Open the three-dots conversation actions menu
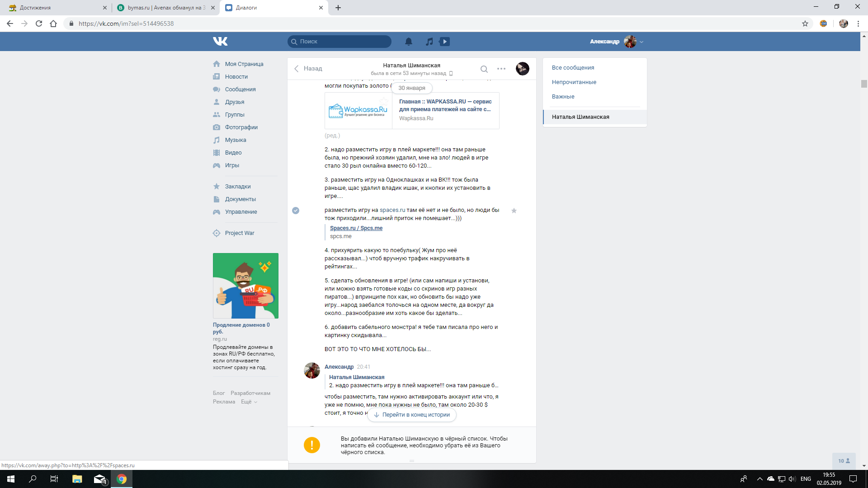The width and height of the screenshot is (868, 488). (501, 69)
